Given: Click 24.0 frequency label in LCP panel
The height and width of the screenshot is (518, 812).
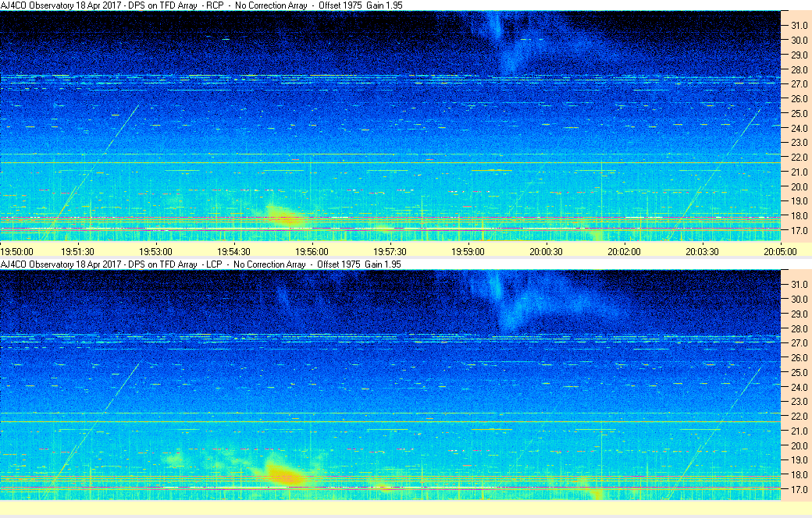Looking at the screenshot, I should point(796,387).
